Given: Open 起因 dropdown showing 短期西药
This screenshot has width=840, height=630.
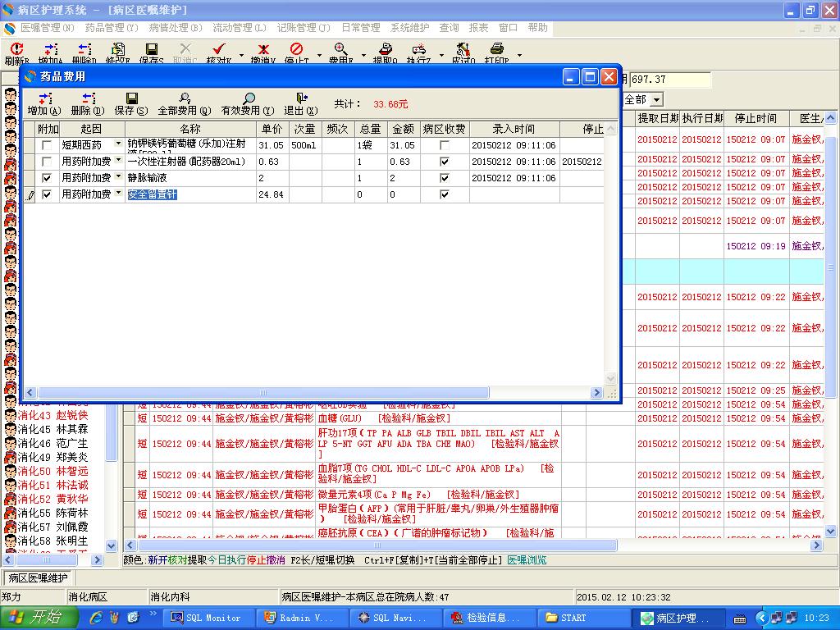Looking at the screenshot, I should pos(119,144).
